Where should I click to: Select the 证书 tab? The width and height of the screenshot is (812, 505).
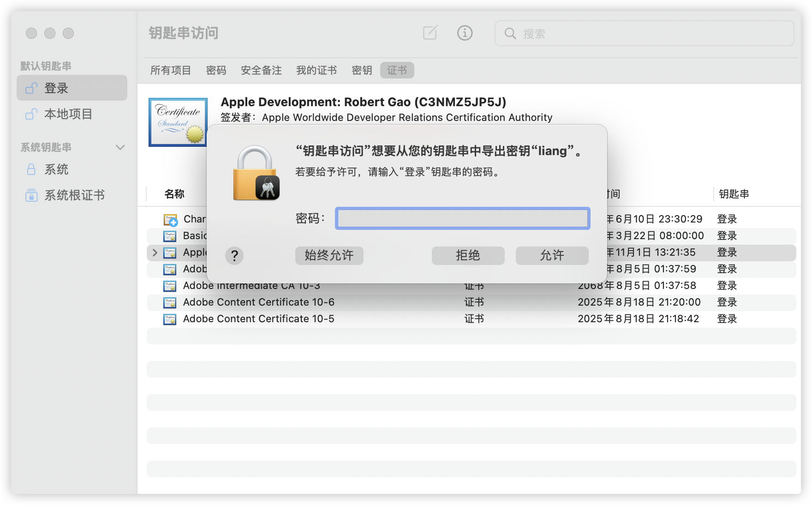coord(397,70)
